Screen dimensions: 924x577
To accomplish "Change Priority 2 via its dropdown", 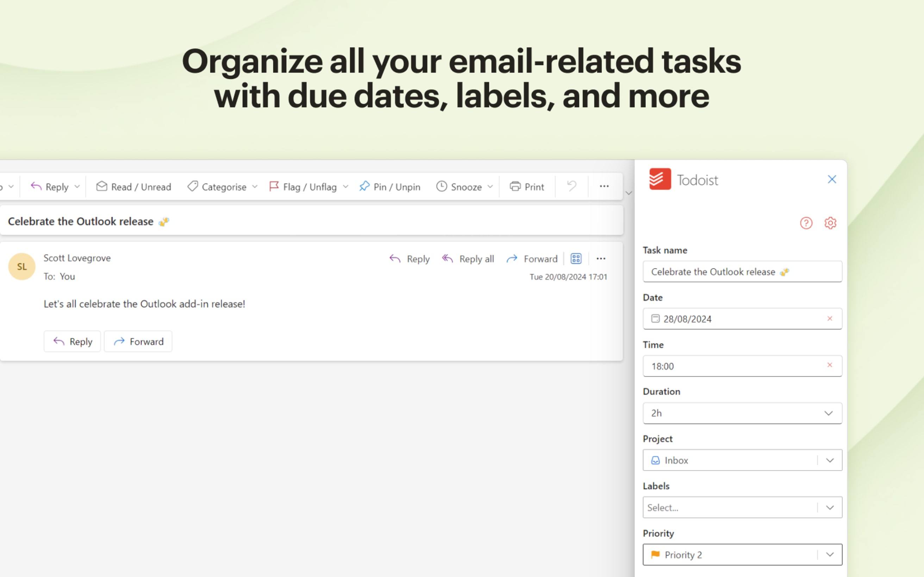I will coord(829,554).
